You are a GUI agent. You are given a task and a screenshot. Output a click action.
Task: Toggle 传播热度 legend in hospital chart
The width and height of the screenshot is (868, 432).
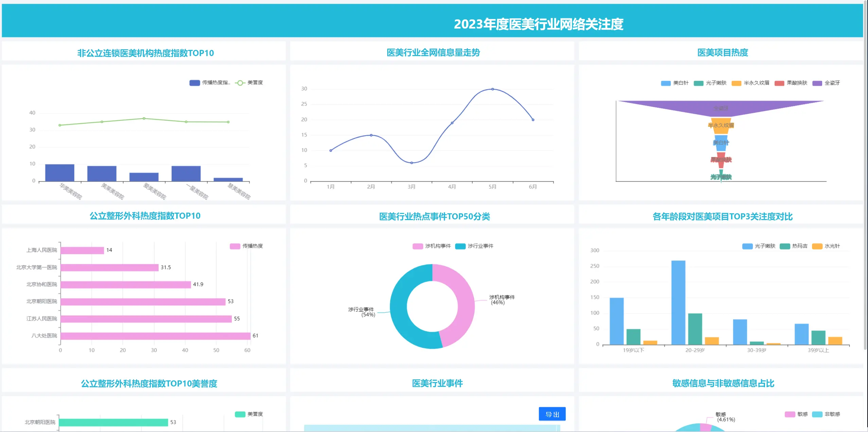pos(235,246)
